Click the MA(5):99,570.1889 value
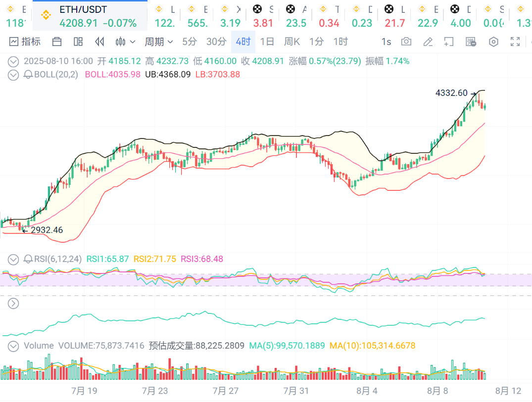The width and height of the screenshot is (532, 402). [287, 346]
